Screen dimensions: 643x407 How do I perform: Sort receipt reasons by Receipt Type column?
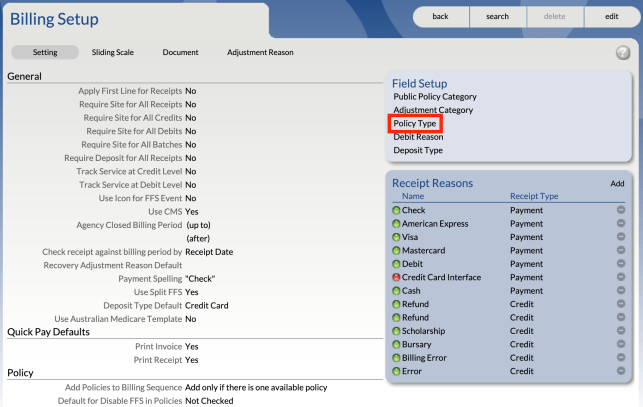tap(534, 196)
